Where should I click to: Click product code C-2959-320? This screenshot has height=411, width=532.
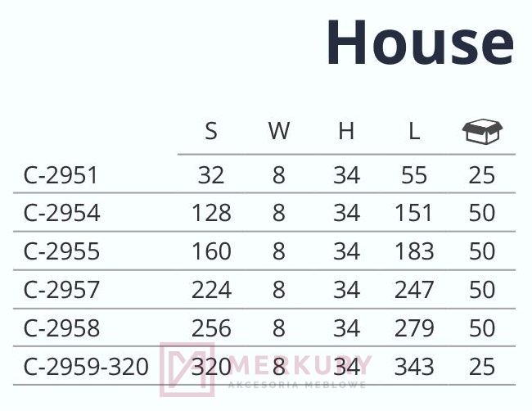click(x=87, y=367)
